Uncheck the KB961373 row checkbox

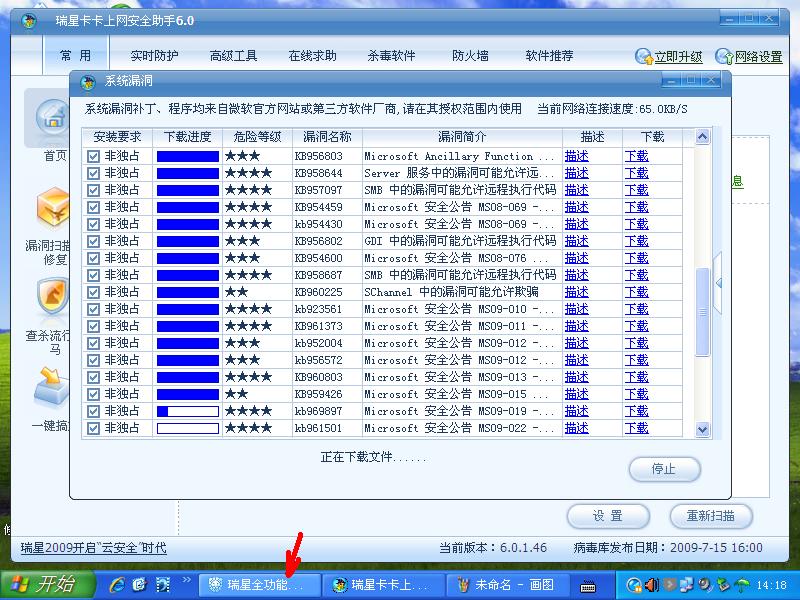pos(93,327)
